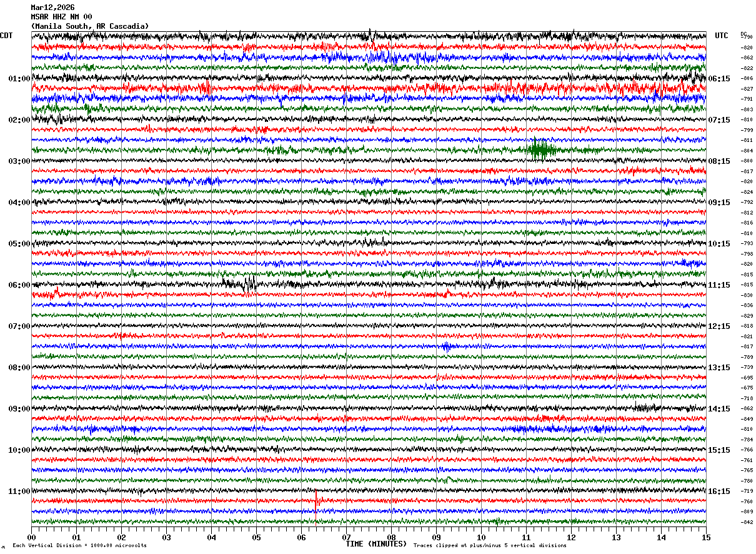Select the 08:00 CDT row label
756x554 pixels.
tap(19, 368)
